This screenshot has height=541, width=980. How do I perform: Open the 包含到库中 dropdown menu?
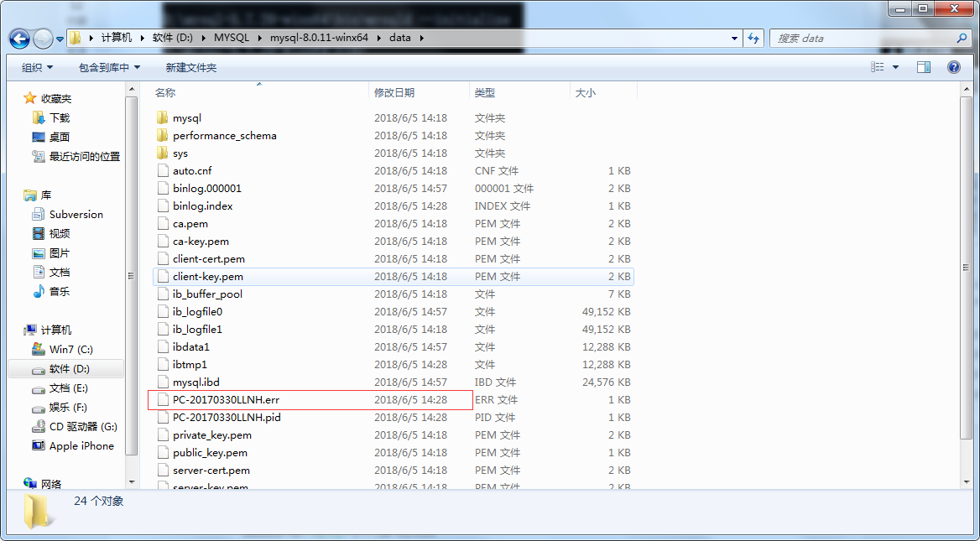click(109, 67)
